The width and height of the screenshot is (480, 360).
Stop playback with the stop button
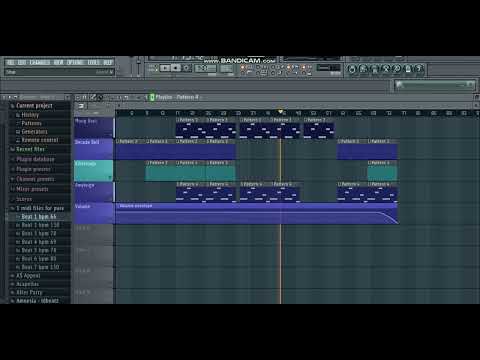point(176,68)
